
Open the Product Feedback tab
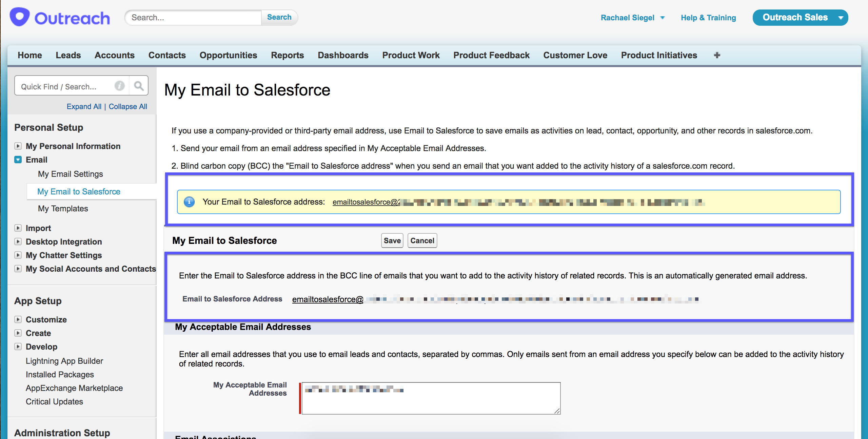491,55
